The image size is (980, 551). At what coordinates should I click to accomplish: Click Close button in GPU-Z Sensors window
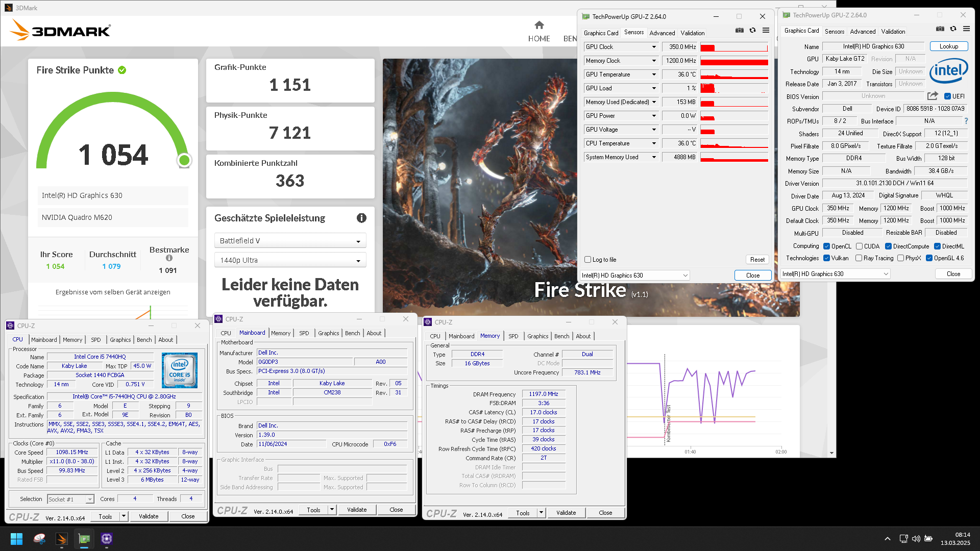coord(752,275)
